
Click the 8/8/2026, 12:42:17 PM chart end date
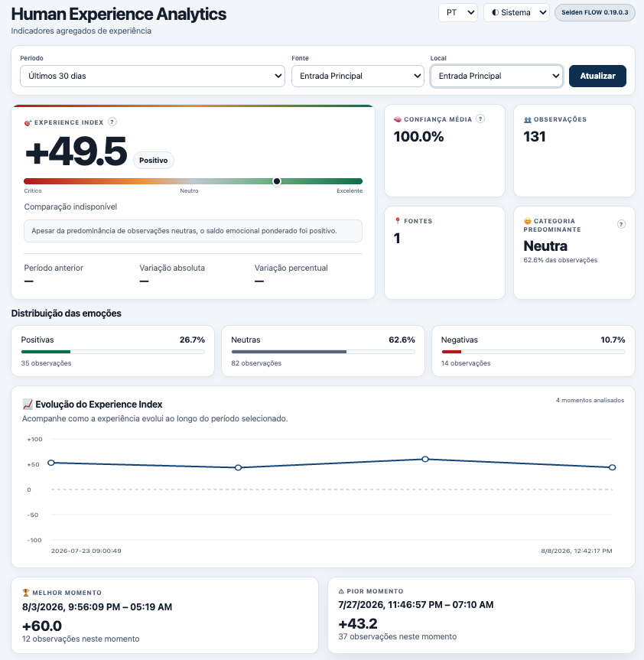point(577,551)
